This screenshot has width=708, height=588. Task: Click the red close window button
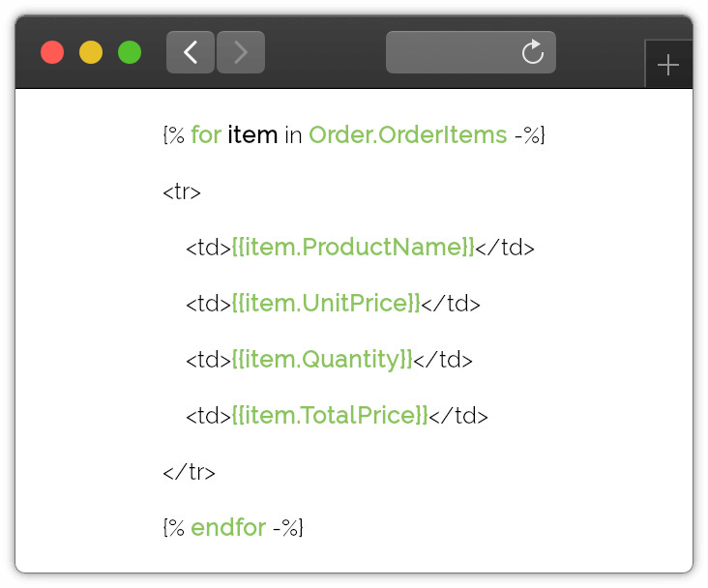pos(52,52)
